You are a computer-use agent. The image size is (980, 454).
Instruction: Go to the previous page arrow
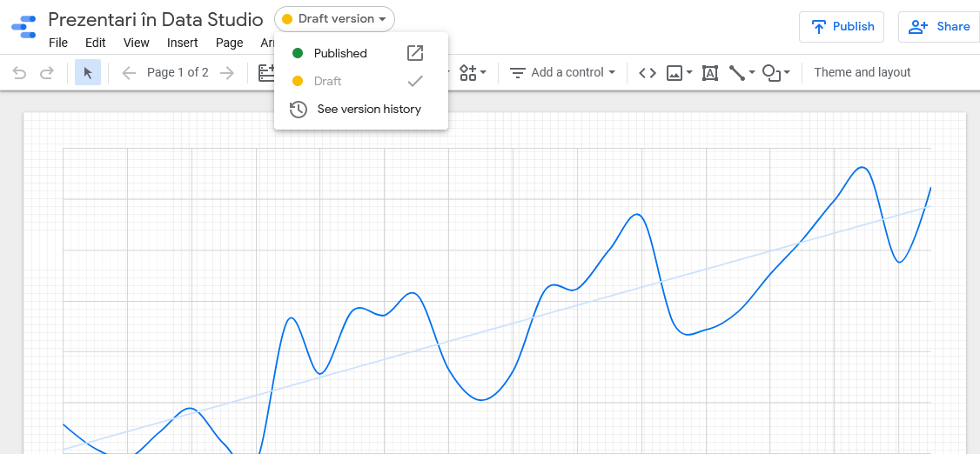[129, 73]
